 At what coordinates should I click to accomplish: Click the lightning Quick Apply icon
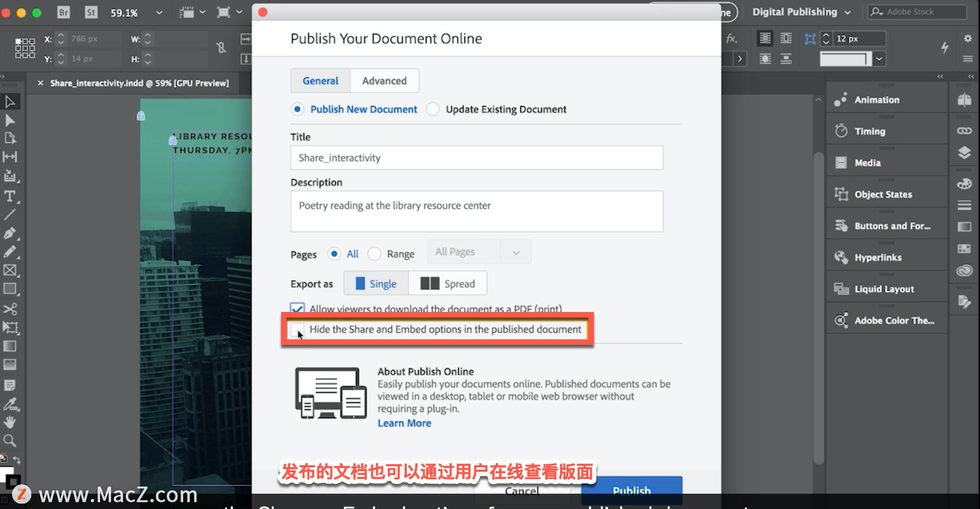tap(944, 48)
